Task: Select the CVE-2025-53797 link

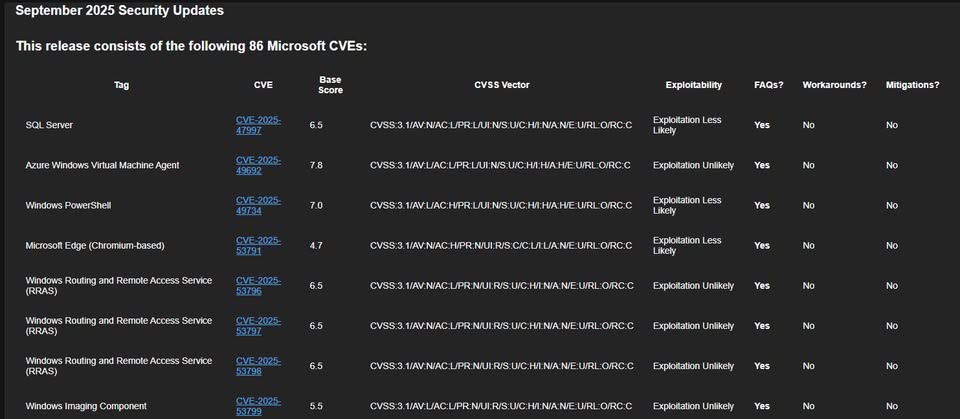Action: tap(258, 326)
